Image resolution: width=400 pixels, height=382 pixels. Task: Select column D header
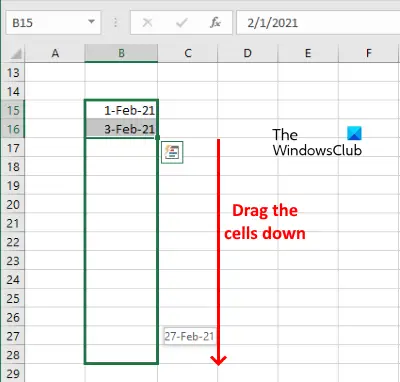pyautogui.click(x=247, y=53)
